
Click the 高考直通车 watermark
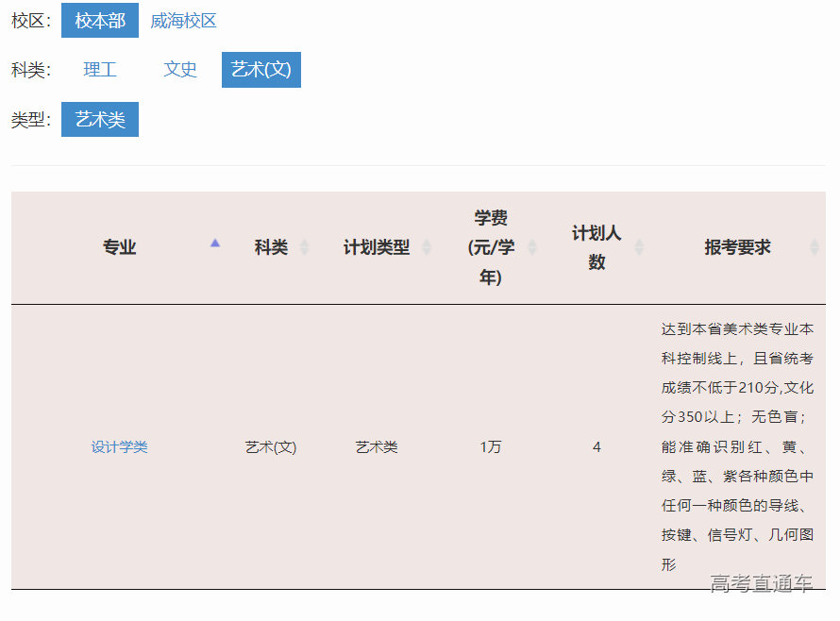tap(762, 584)
